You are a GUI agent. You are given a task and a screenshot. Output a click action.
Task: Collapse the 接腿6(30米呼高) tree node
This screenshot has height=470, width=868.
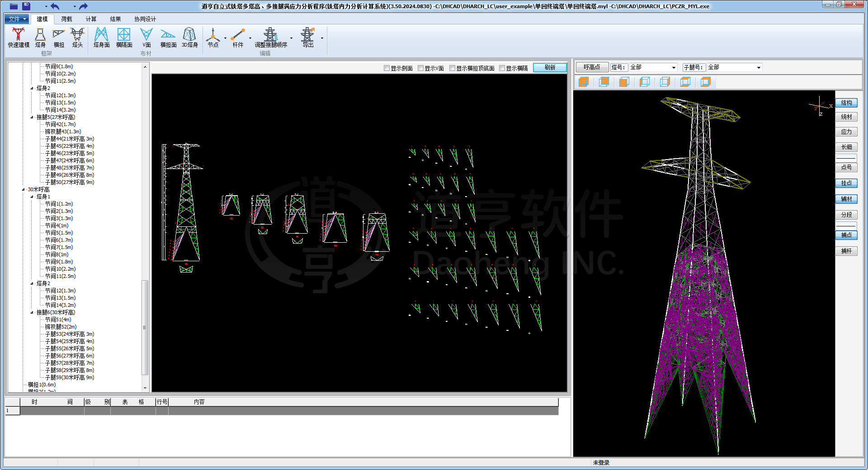tap(32, 312)
